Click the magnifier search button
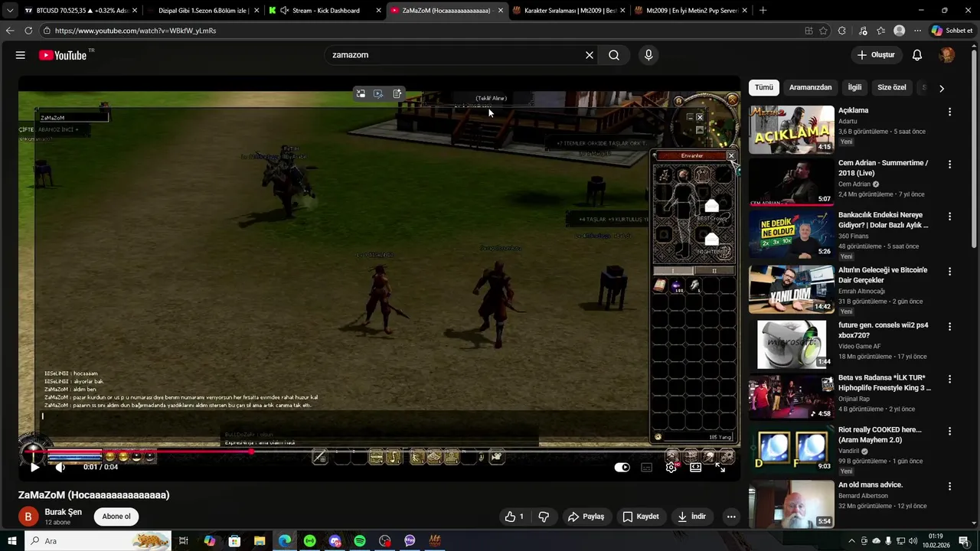 tap(614, 55)
